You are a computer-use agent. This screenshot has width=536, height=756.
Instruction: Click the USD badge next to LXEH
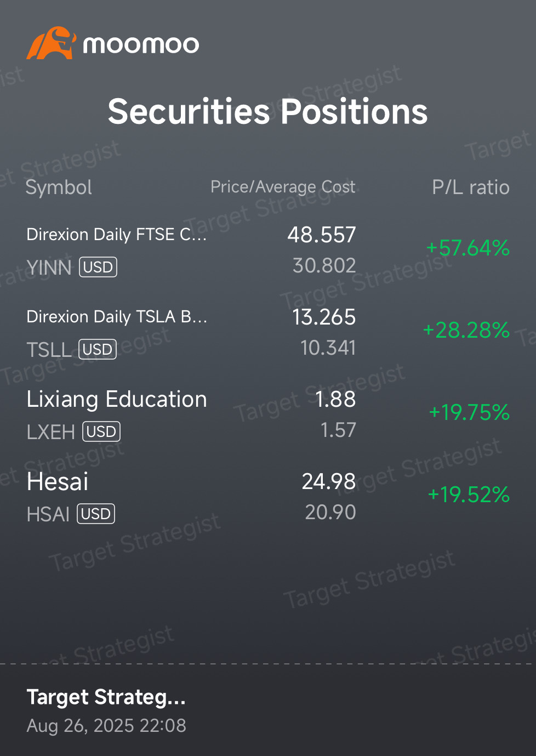tap(101, 431)
